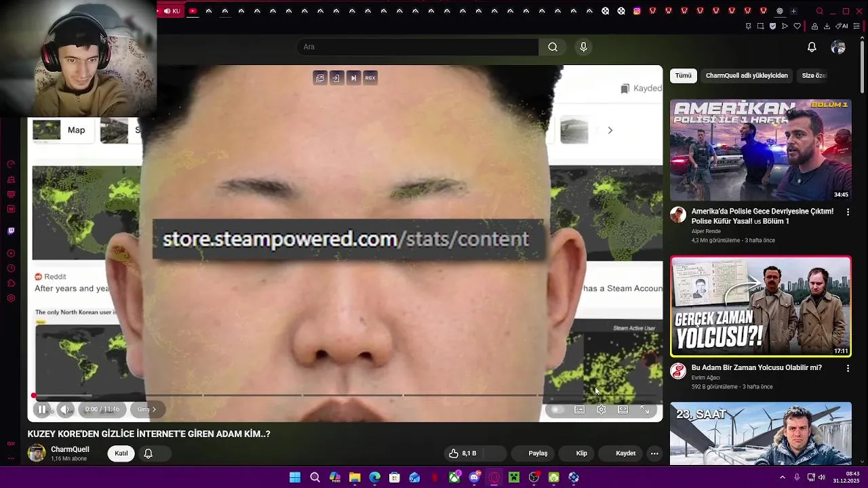Click the GX Corner icon in the sidebar
This screenshot has height=488, width=868.
point(11,443)
